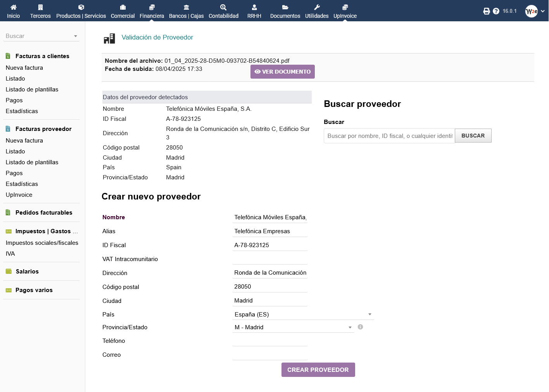Open Estadísticas under Facturas proveedor
This screenshot has width=549, height=392.
[22, 184]
